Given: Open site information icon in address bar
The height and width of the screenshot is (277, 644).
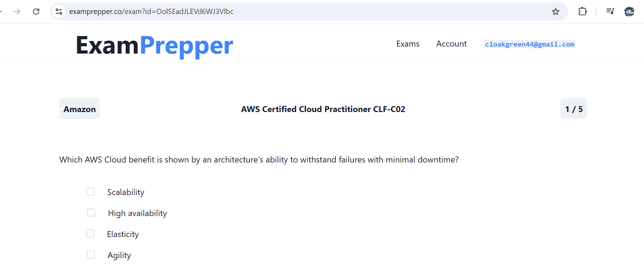Looking at the screenshot, I should point(59,12).
